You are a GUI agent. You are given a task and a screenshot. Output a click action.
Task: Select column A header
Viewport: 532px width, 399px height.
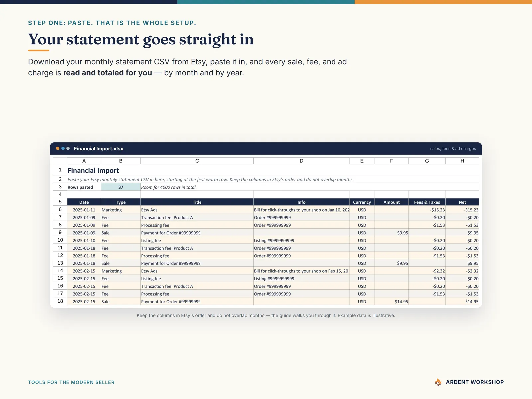84,161
